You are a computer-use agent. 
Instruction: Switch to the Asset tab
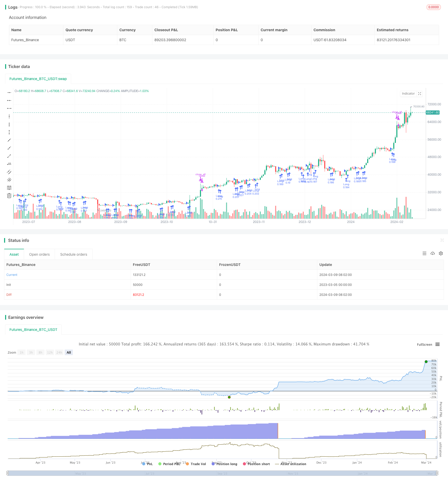tap(14, 254)
